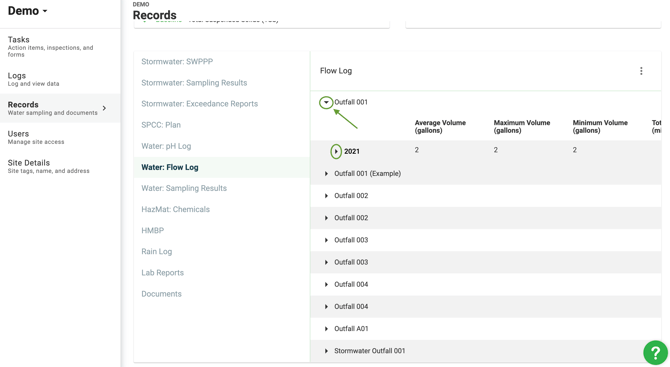
Task: Open Stormwater: Exceedance Reports
Action: 200,104
